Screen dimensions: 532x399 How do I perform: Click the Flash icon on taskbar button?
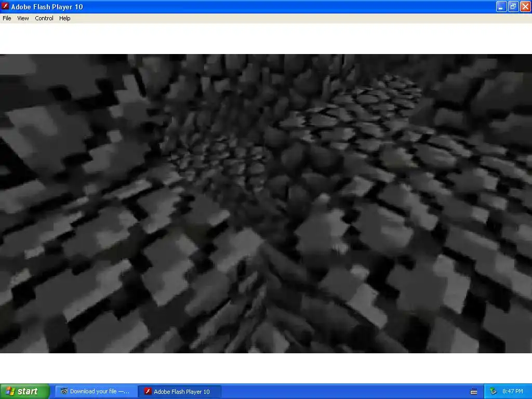coord(148,391)
